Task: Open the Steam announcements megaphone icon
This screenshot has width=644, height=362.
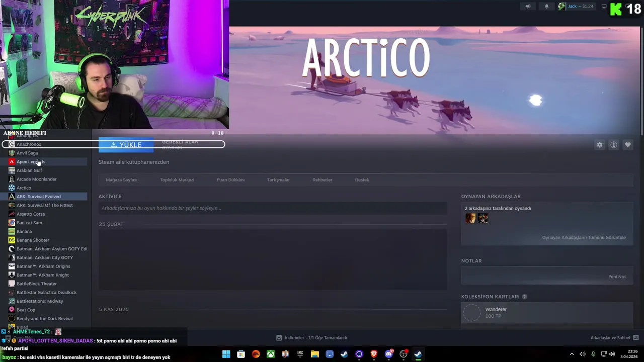Action: 528,7
